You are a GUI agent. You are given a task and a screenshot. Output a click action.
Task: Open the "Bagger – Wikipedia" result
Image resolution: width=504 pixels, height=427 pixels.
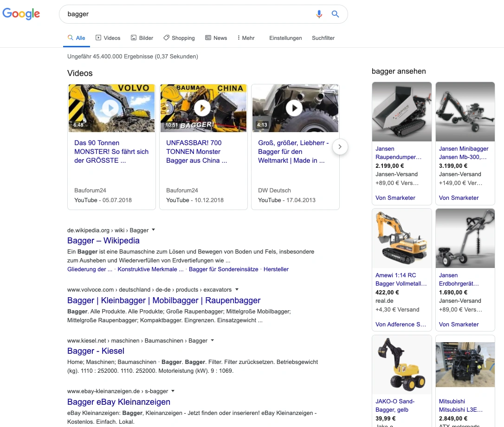(103, 241)
